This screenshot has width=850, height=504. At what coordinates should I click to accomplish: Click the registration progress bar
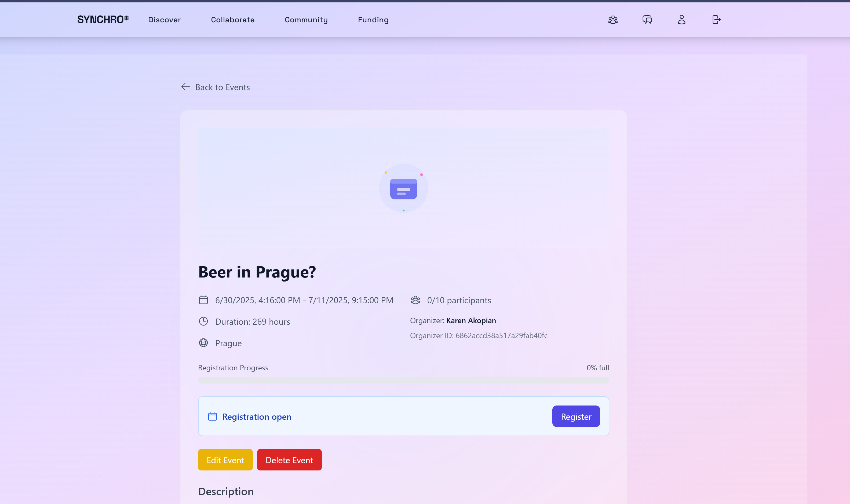(x=403, y=380)
